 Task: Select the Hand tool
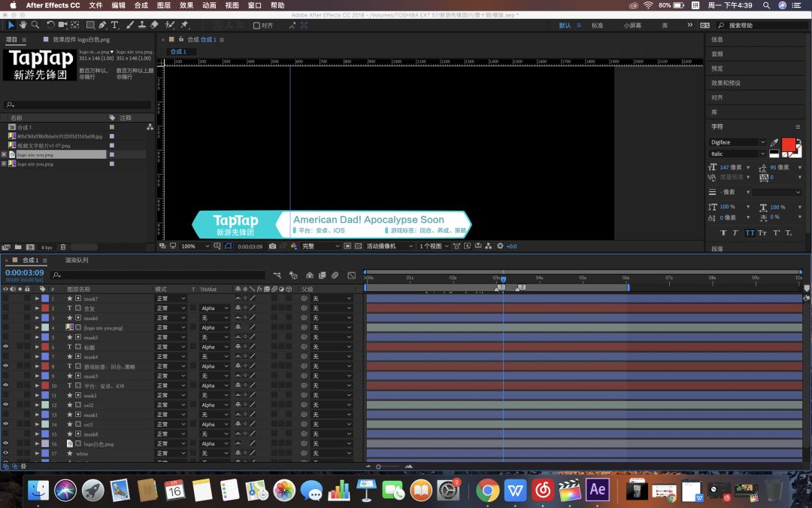coord(24,25)
